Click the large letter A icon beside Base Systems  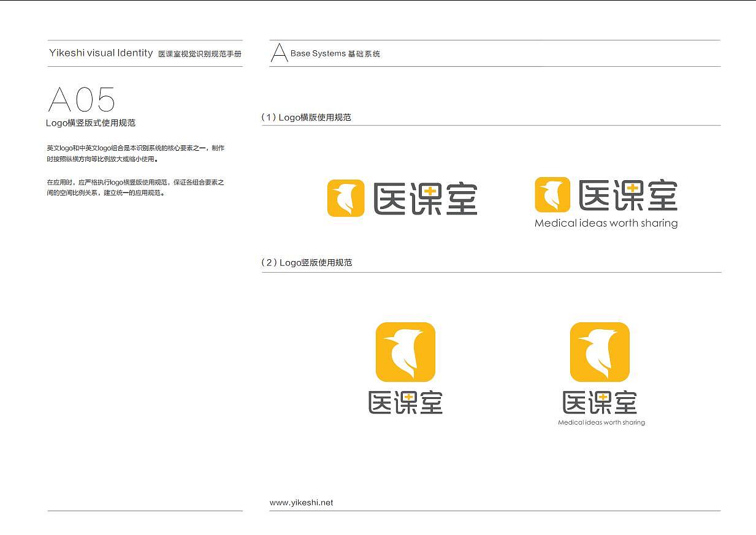click(x=279, y=53)
